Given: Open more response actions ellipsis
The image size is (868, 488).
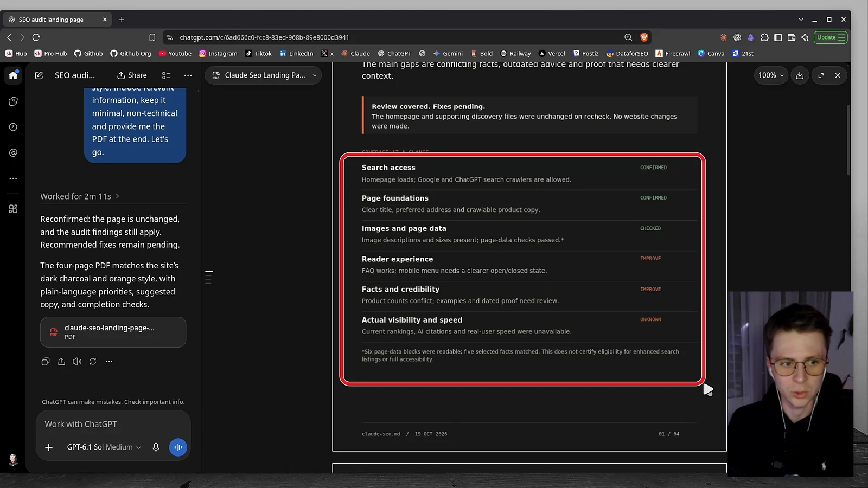Looking at the screenshot, I should coord(109,362).
